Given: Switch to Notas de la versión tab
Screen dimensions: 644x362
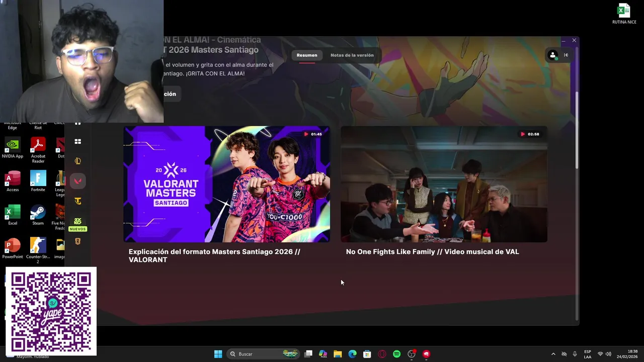Looking at the screenshot, I should pos(352,55).
